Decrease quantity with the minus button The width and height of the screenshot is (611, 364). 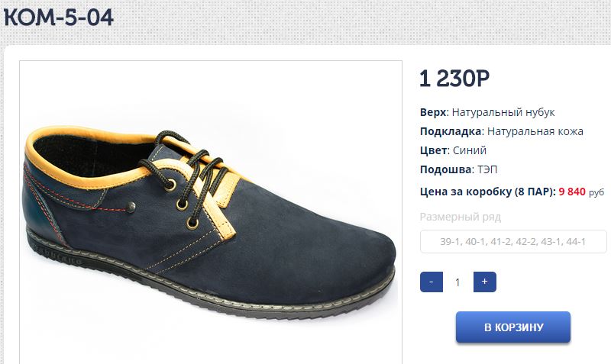(432, 282)
